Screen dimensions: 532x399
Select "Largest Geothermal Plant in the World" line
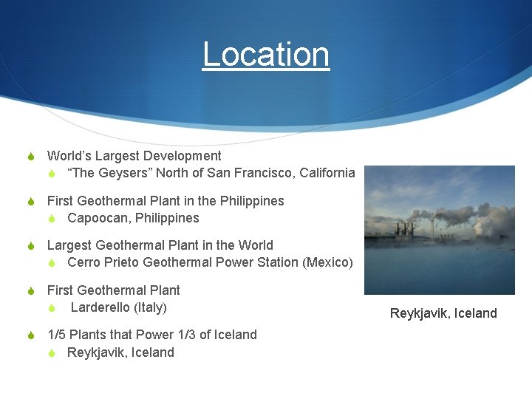[x=160, y=245]
